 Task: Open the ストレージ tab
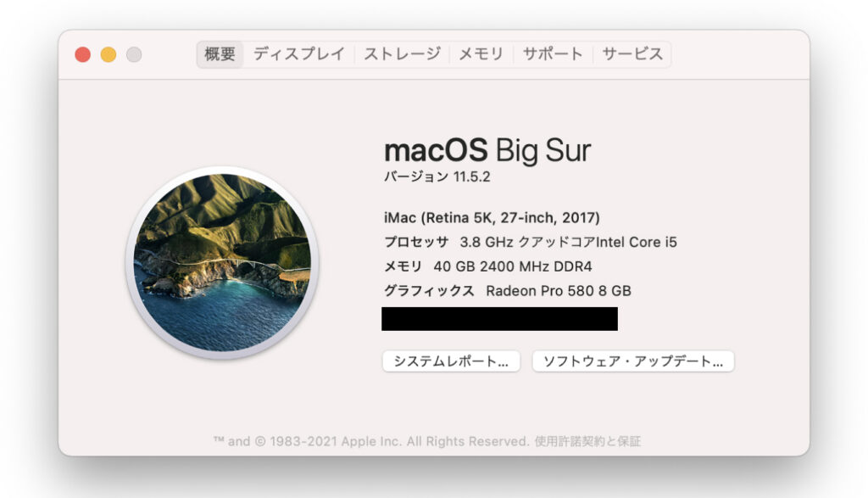pos(402,54)
